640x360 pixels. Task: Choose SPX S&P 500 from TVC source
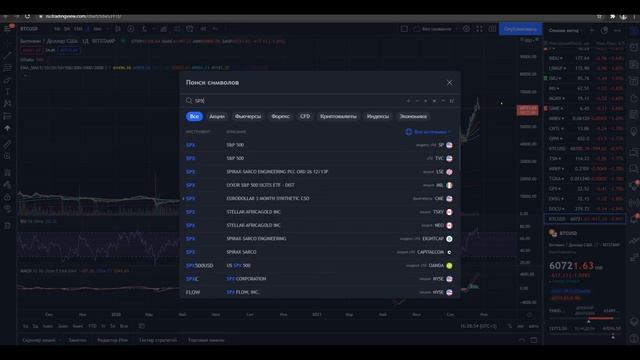(320, 158)
